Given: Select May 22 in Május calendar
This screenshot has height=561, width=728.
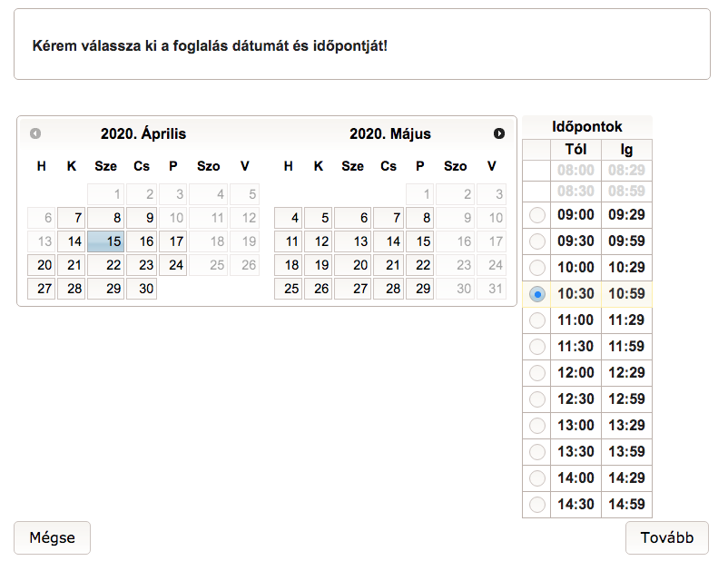Looking at the screenshot, I should [420, 265].
